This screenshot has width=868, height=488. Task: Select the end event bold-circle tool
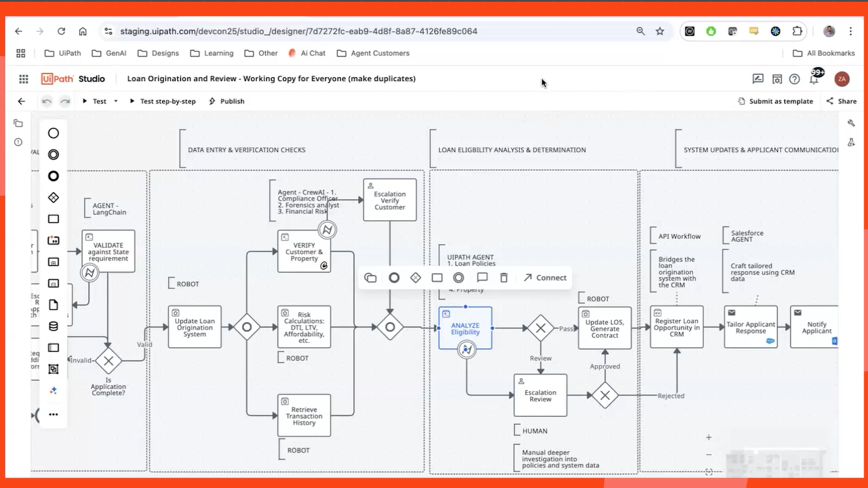tap(54, 176)
